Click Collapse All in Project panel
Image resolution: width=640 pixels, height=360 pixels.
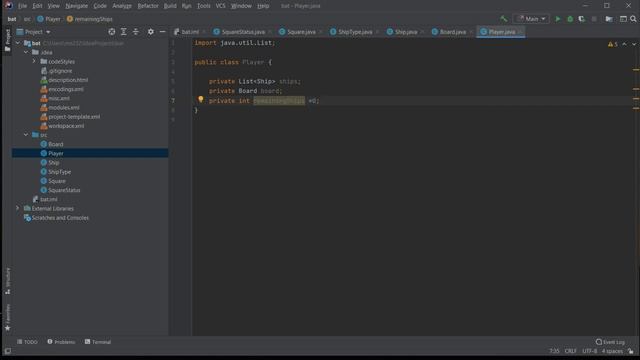[x=136, y=31]
